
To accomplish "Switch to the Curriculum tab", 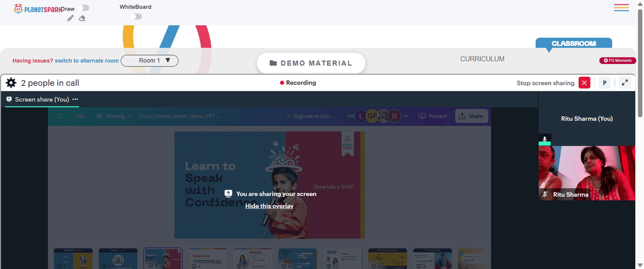I will (x=482, y=59).
